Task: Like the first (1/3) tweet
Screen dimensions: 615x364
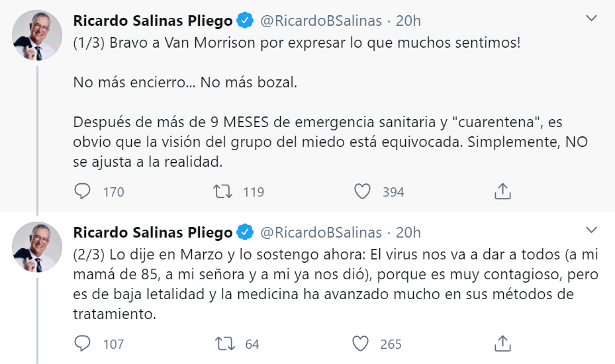Action: pos(362,192)
